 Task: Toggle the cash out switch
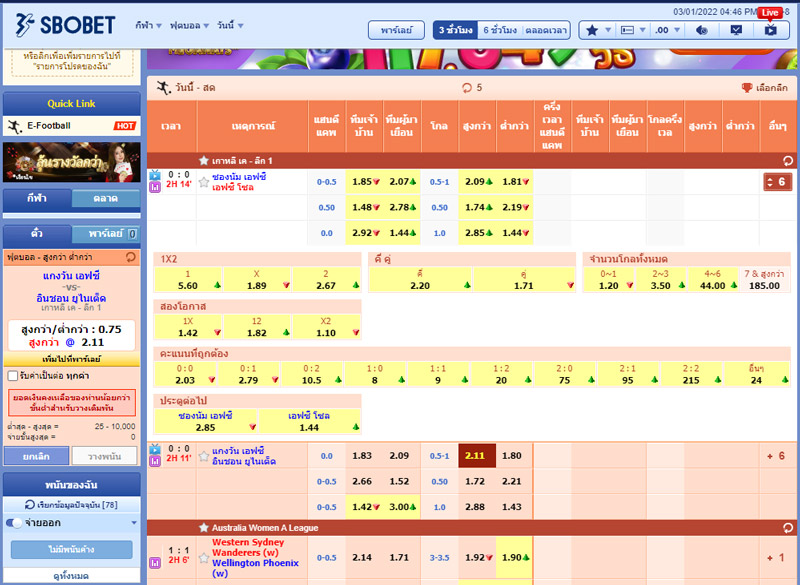pyautogui.click(x=15, y=523)
